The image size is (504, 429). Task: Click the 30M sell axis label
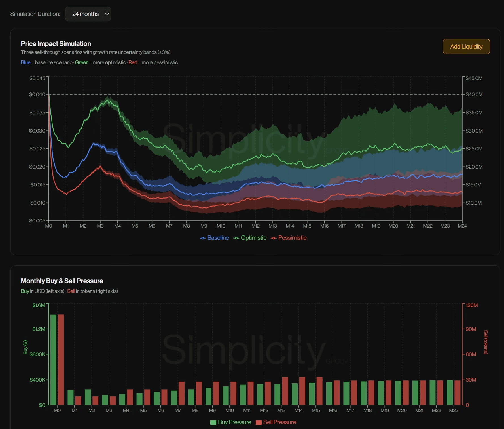tap(471, 380)
